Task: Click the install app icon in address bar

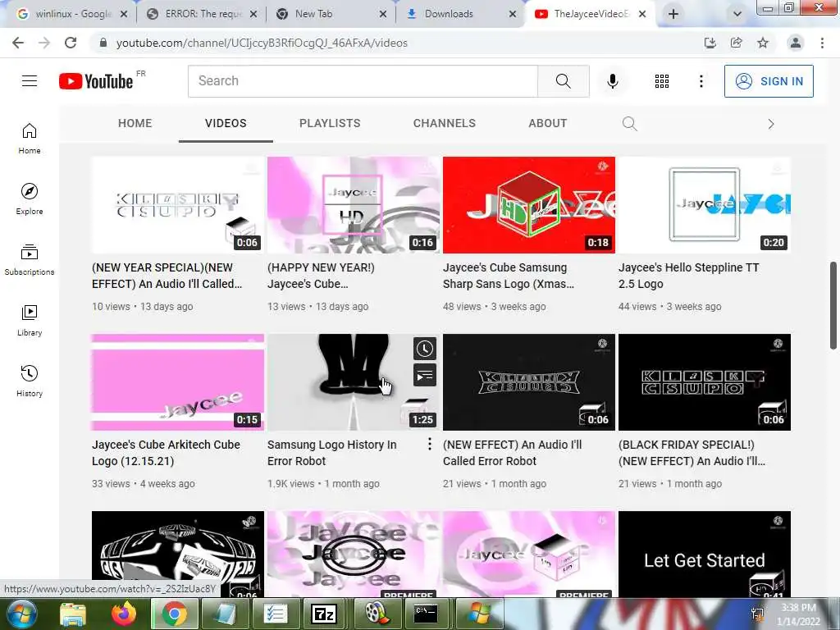Action: pos(710,43)
